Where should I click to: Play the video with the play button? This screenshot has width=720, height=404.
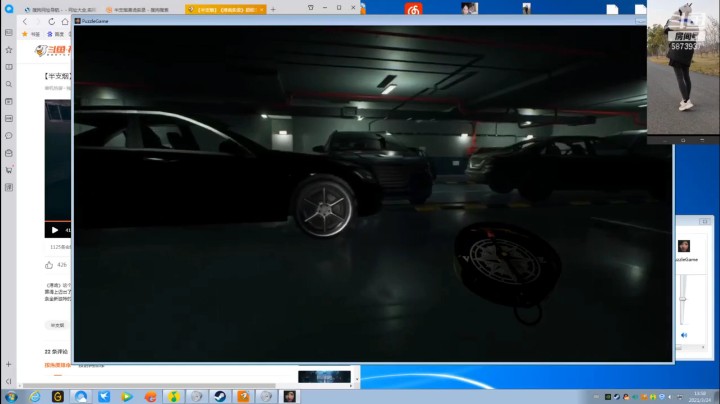coord(55,230)
